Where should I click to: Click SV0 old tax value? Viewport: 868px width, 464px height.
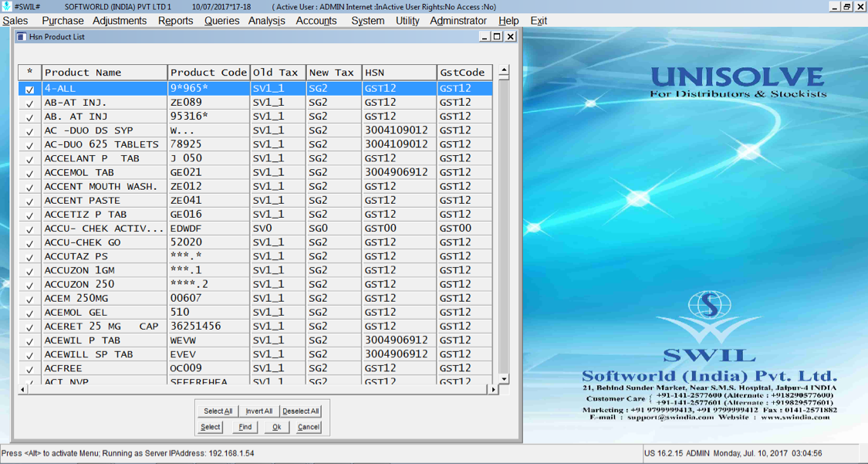click(x=262, y=228)
